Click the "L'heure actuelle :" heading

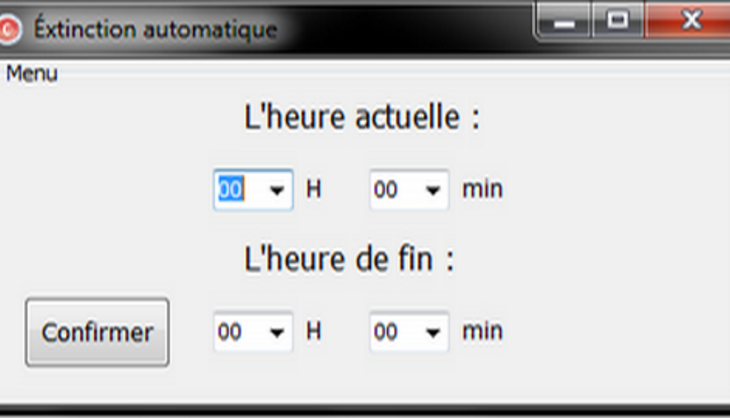click(x=362, y=117)
